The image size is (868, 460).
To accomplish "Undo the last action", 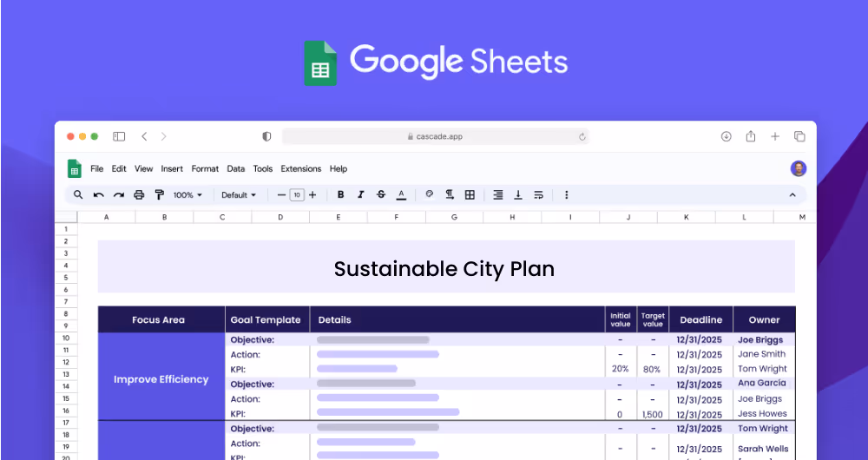I will 99,195.
